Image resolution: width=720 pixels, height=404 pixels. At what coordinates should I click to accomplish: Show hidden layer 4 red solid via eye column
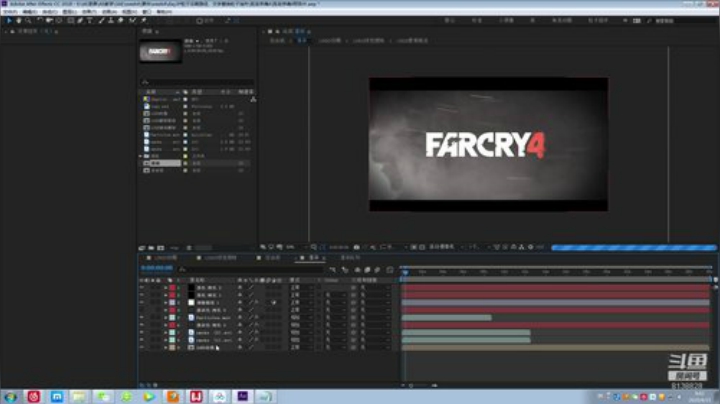click(142, 310)
